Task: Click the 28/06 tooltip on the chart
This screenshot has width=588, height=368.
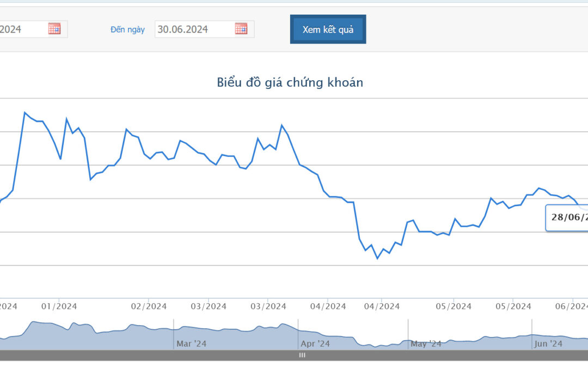Action: click(568, 217)
